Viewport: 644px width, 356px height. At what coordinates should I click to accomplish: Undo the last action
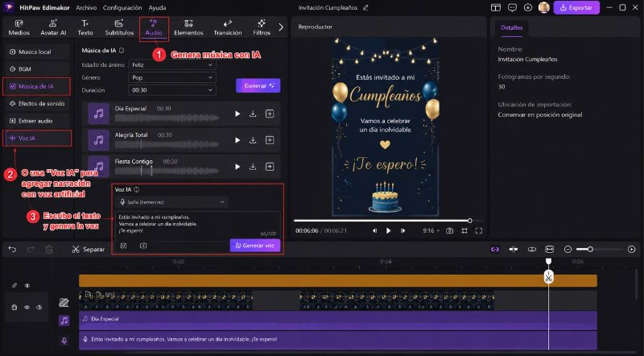[x=12, y=249]
